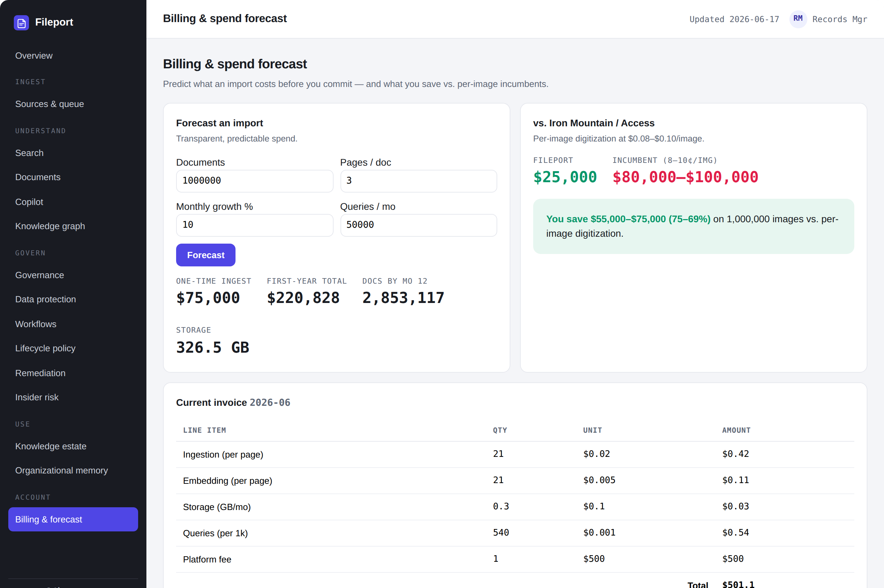Viewport: 884px width, 588px height.
Task: Select the $220,828 first-year total
Action: click(x=303, y=298)
